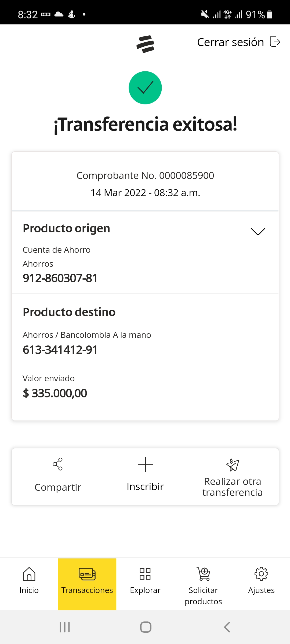Image resolution: width=290 pixels, height=644 pixels.
Task: Tap the gear icon for Ajustes
Action: [x=261, y=574]
